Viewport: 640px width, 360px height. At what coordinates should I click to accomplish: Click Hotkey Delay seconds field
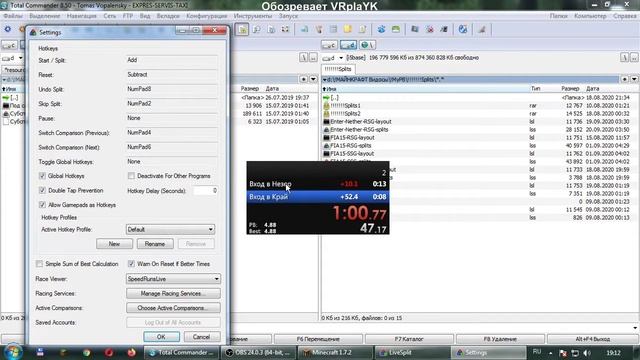click(205, 191)
